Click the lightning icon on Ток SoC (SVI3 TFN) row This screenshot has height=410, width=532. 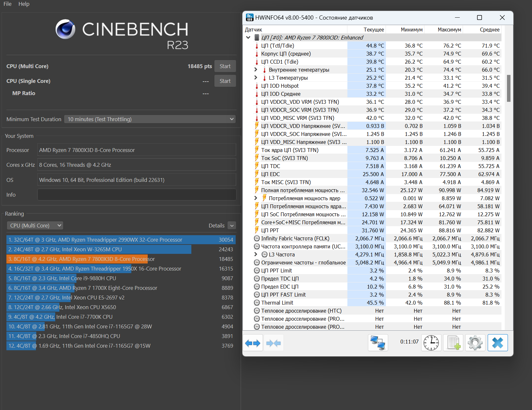(x=257, y=158)
